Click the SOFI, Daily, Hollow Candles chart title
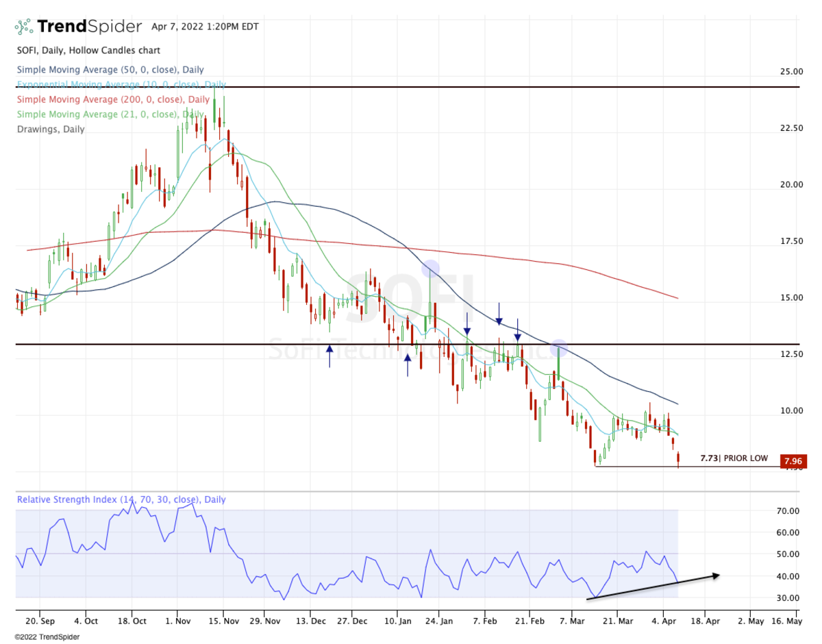Viewport: 822px width, 644px height. (x=88, y=51)
